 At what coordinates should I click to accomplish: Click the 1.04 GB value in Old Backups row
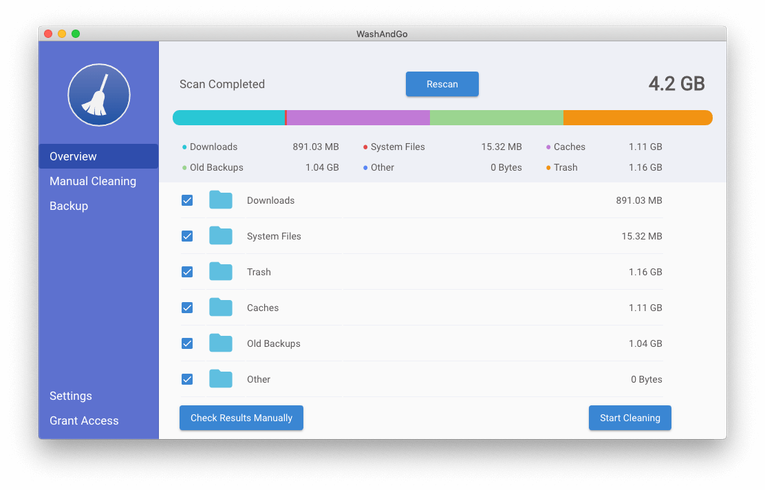[645, 344]
